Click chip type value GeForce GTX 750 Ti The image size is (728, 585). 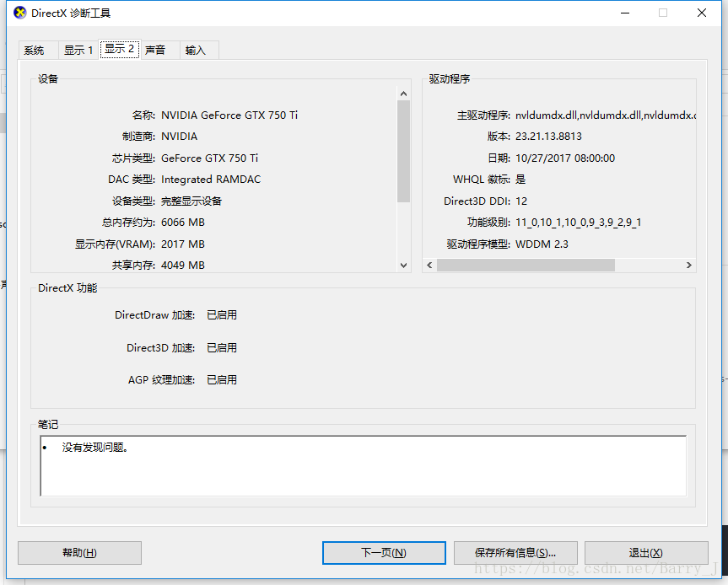(209, 158)
